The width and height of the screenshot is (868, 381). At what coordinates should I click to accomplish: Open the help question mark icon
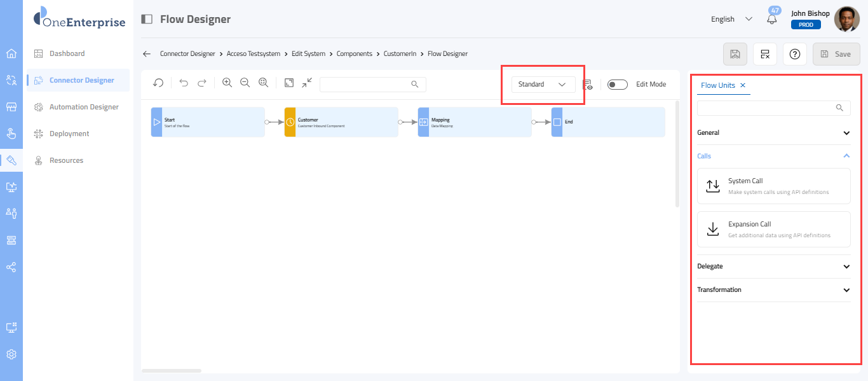pos(794,54)
